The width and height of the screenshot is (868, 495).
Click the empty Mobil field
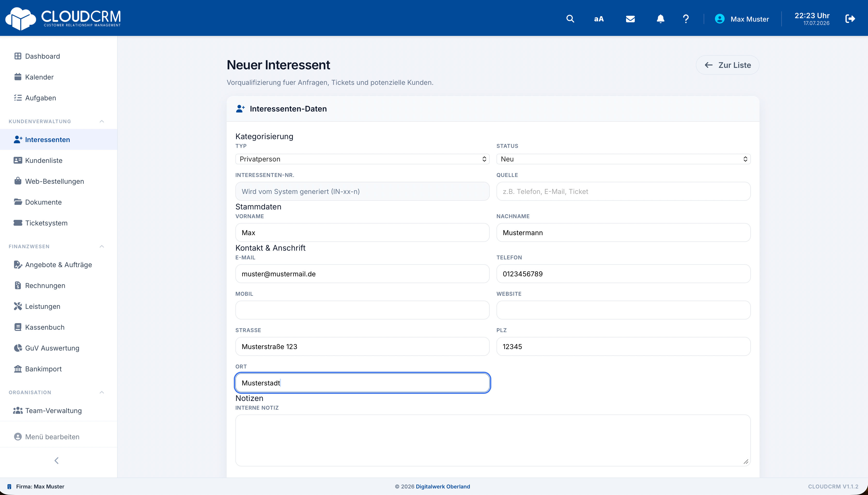tap(362, 310)
